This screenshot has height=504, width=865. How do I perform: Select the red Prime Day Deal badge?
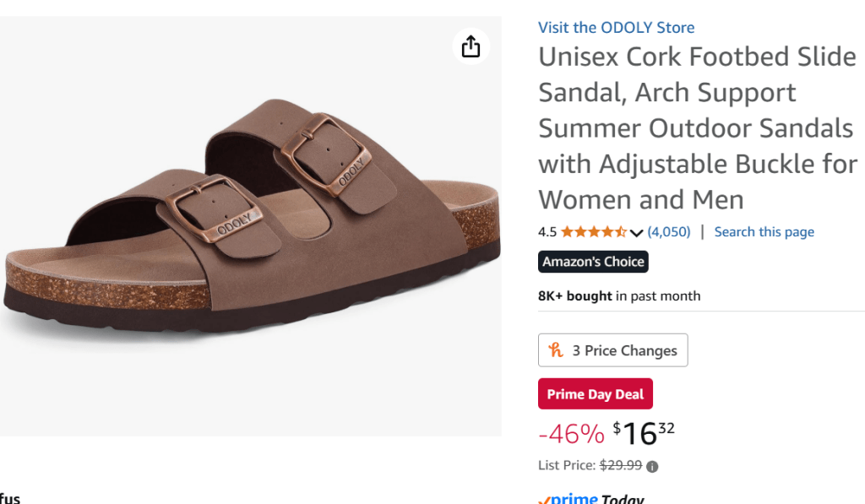coord(595,394)
